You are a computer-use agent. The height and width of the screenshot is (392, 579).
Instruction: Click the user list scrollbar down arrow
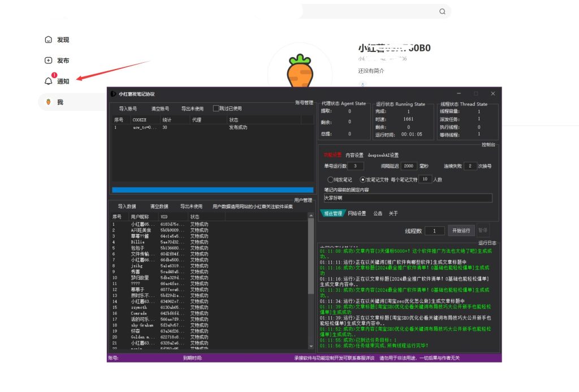311,346
